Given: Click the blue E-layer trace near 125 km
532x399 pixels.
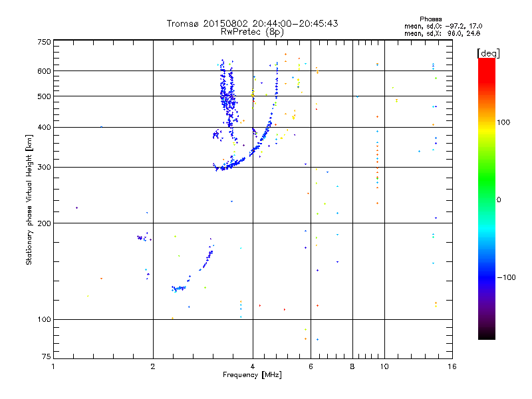Looking at the screenshot, I should 179,289.
